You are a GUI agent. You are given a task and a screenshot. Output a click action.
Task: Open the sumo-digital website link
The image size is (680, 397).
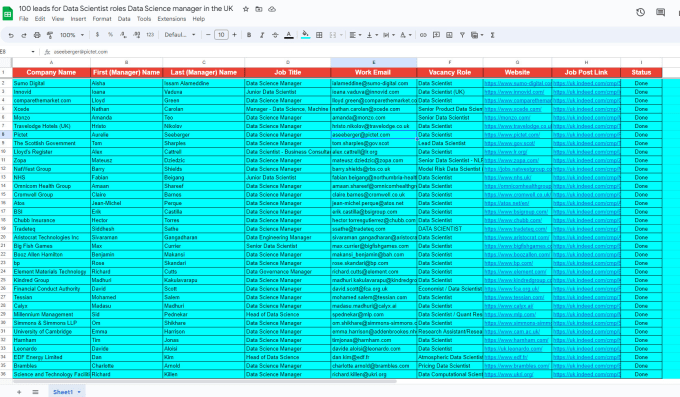pos(518,83)
